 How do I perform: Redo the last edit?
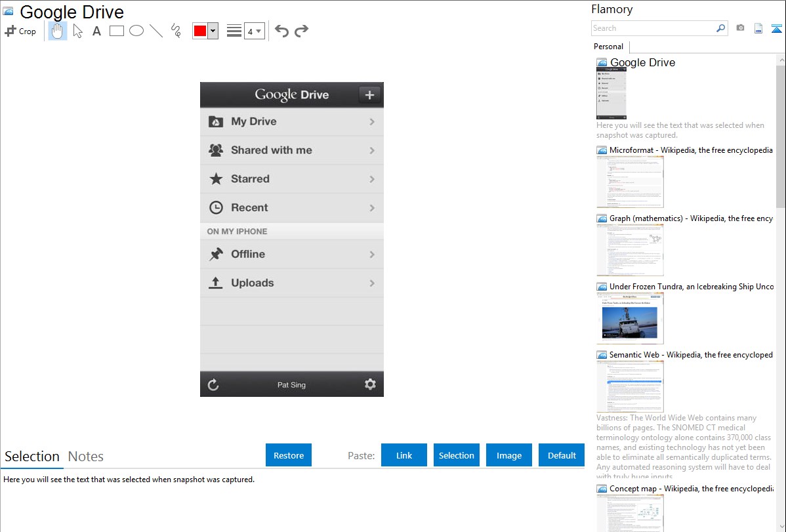(301, 31)
